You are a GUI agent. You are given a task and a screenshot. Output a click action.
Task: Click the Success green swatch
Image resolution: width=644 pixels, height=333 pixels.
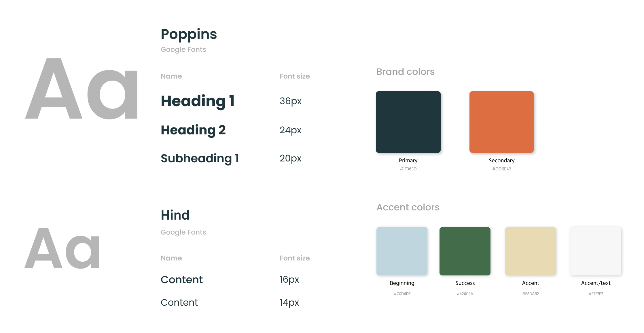[x=465, y=251]
